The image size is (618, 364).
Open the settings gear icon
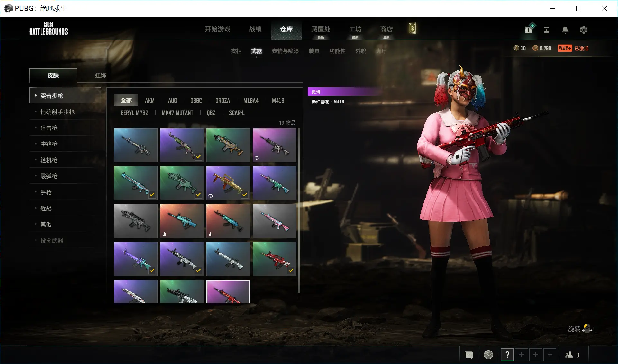click(583, 30)
